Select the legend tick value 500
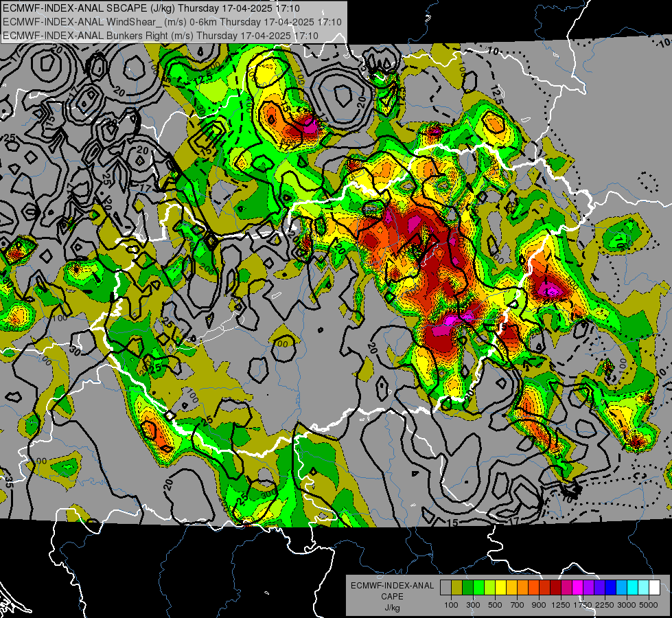 [x=495, y=605]
